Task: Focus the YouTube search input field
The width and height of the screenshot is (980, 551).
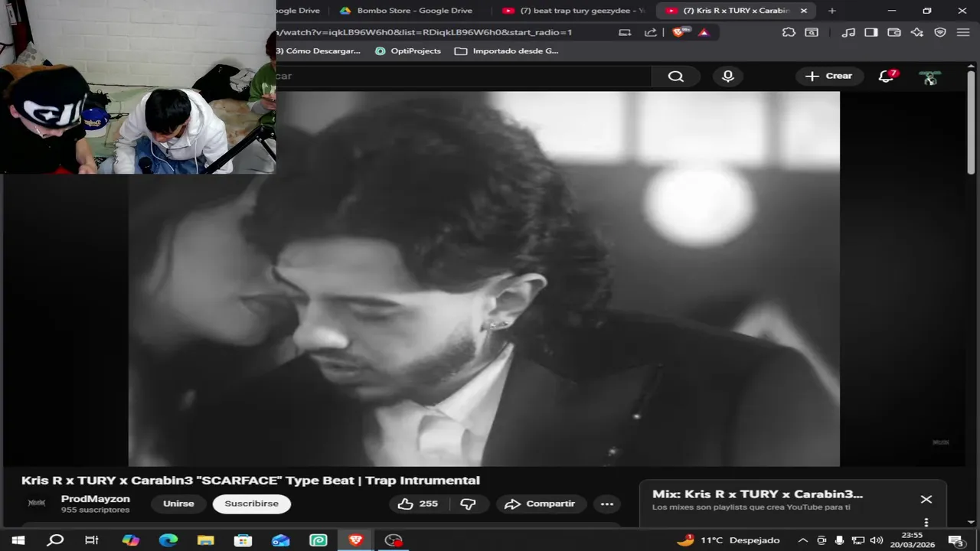Action: (x=463, y=76)
